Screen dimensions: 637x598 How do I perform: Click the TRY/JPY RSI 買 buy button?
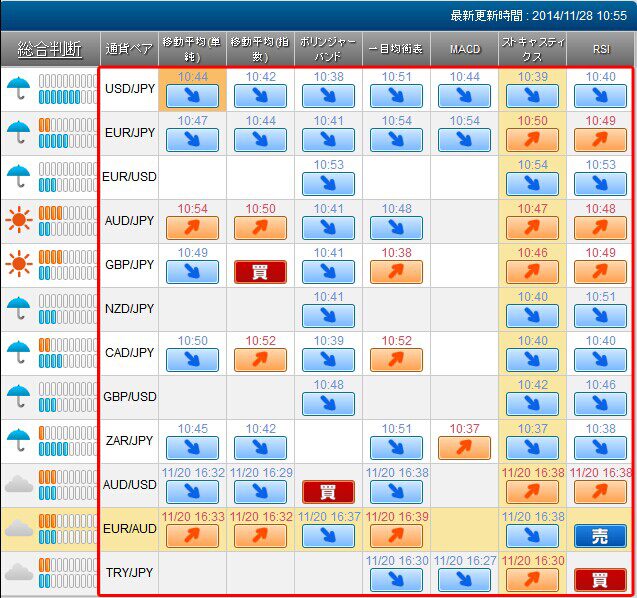pos(600,580)
